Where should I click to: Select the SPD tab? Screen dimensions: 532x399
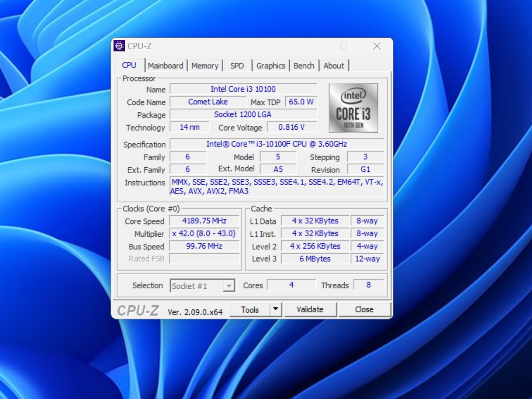coord(237,66)
